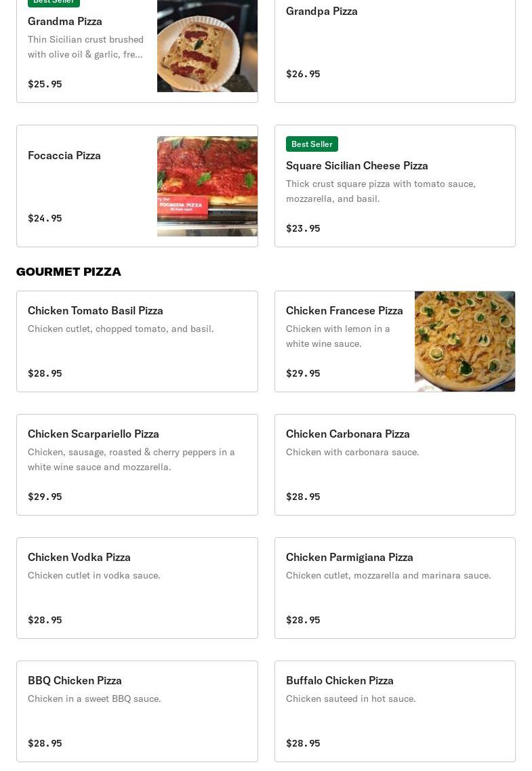Add Chicken Scarpariello Pizza to order
532x771 pixels.
click(x=137, y=465)
